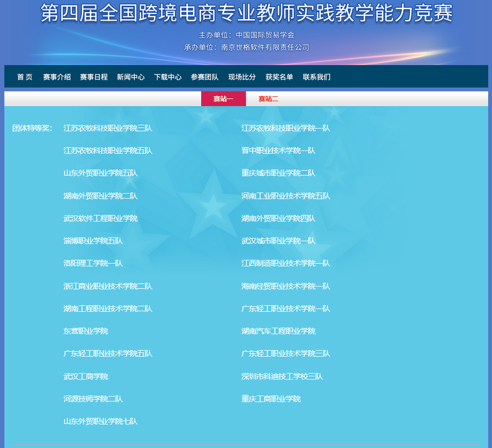Open 新闻中心 from the navigation bar
This screenshot has height=448, width=492.
click(x=131, y=77)
